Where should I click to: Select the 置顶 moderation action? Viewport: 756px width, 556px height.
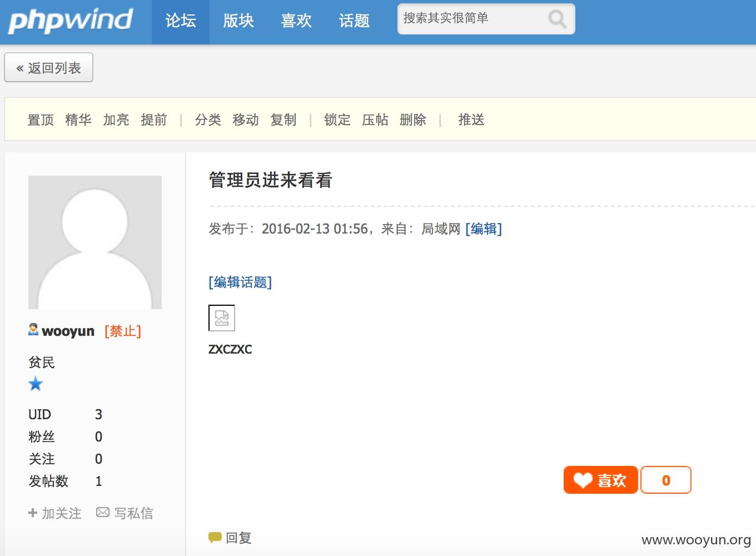coord(41,120)
